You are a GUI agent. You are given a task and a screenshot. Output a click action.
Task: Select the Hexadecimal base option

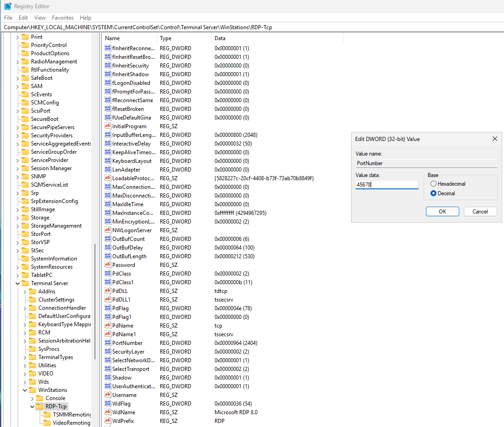(x=433, y=184)
